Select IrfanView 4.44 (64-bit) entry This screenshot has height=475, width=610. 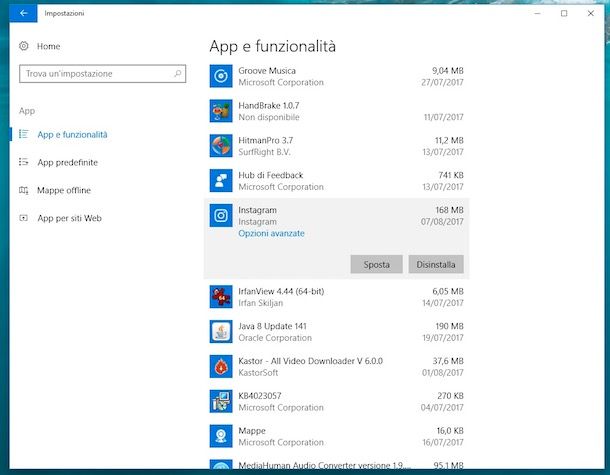[337, 297]
